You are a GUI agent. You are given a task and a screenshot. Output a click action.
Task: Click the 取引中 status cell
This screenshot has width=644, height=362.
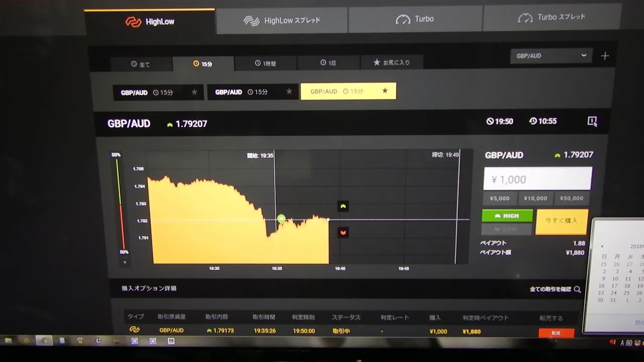(341, 331)
